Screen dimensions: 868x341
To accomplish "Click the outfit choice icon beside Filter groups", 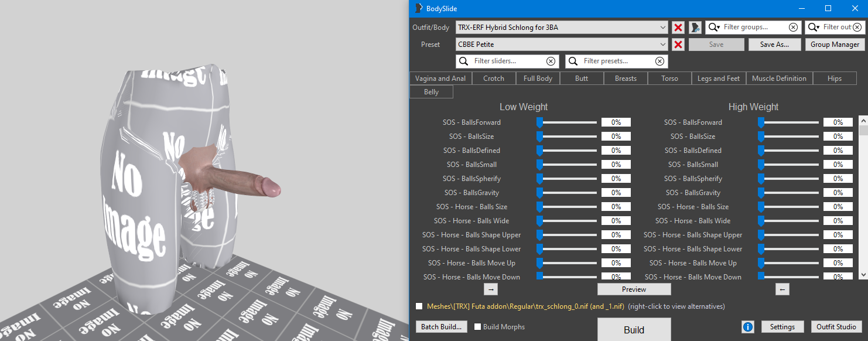I will coord(695,28).
